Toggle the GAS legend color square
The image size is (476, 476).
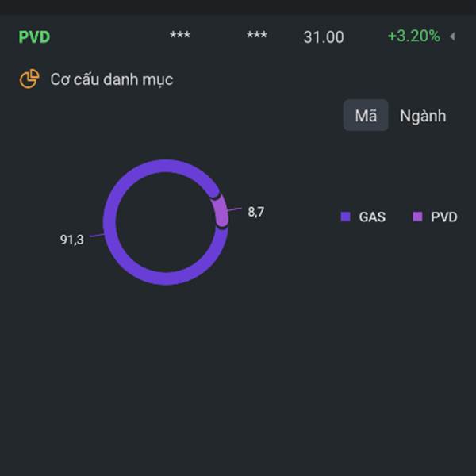[x=345, y=217]
